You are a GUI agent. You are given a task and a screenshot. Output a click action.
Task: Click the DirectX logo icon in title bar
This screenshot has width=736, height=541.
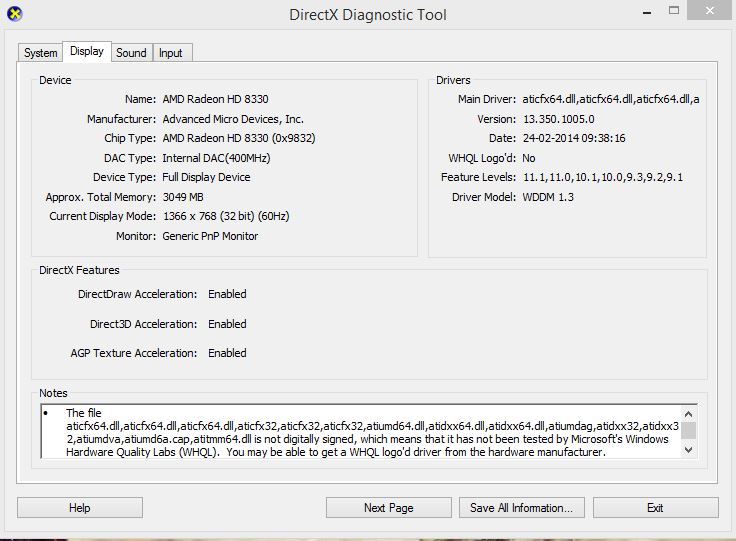[15, 14]
